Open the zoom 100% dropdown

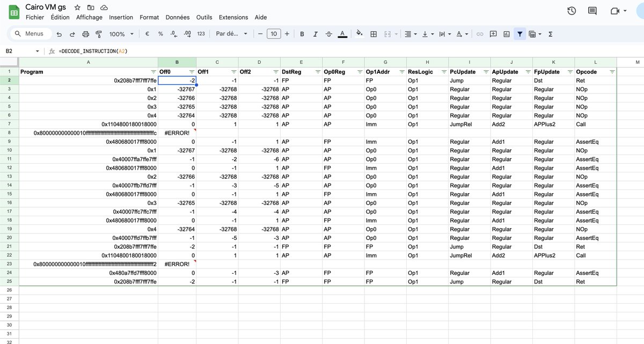point(121,34)
